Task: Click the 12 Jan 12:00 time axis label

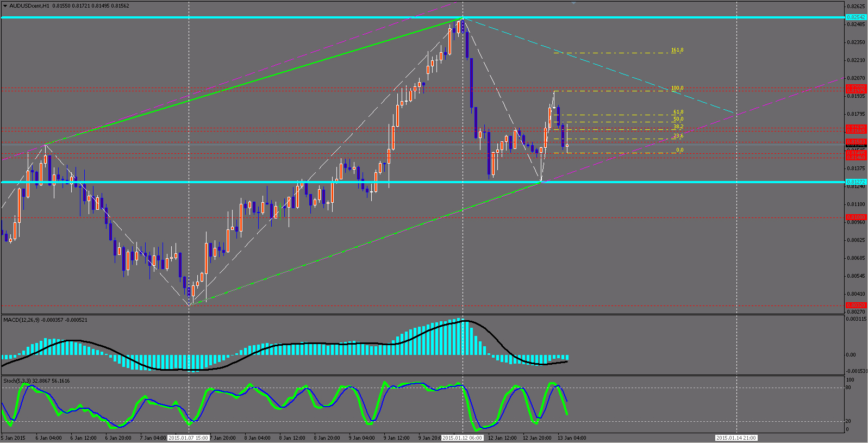Action: [x=502, y=438]
